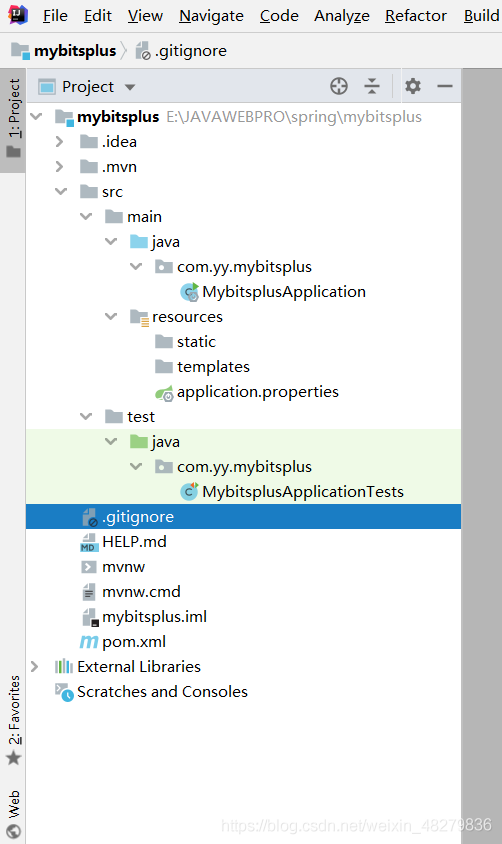Viewport: 502px width, 844px height.
Task: Open Project panel settings gear
Action: (x=413, y=86)
